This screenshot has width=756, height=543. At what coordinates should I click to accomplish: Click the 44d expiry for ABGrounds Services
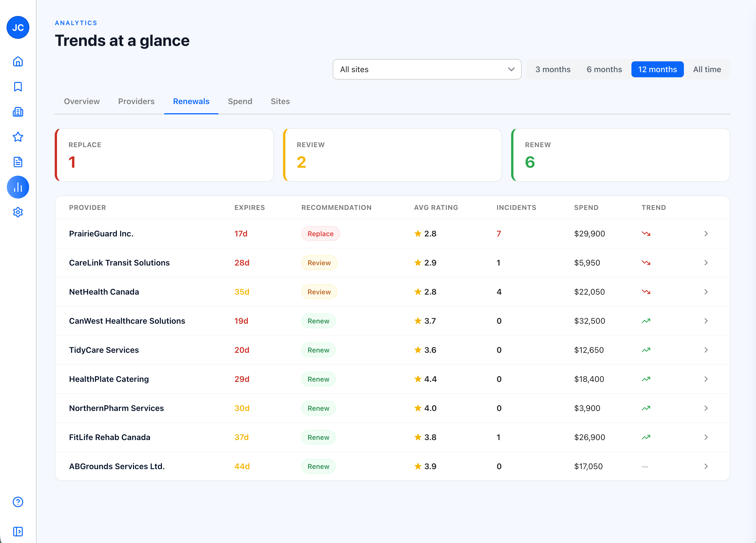point(242,466)
